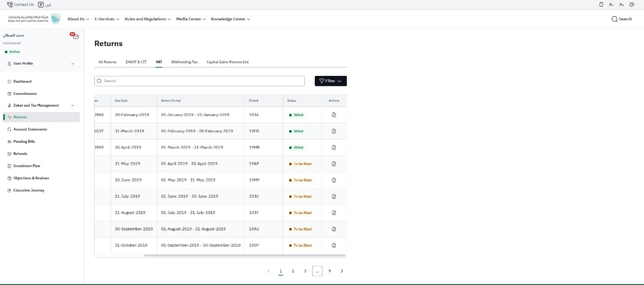Click the Status column header
This screenshot has width=644, height=285.
click(x=292, y=101)
